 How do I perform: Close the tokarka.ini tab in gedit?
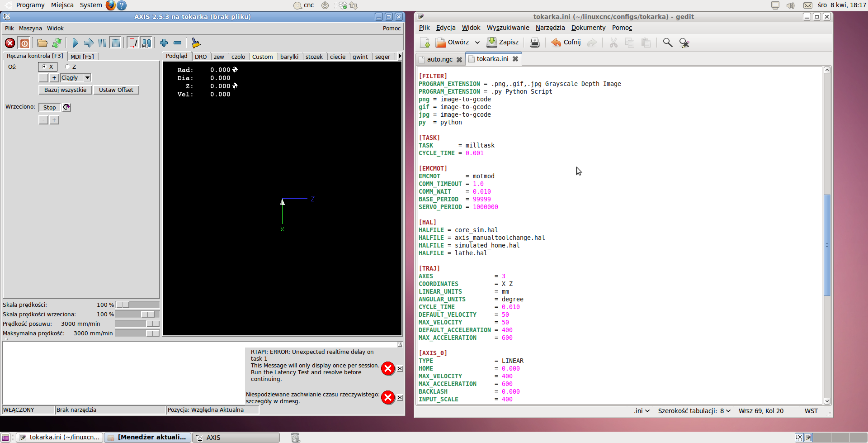515,59
